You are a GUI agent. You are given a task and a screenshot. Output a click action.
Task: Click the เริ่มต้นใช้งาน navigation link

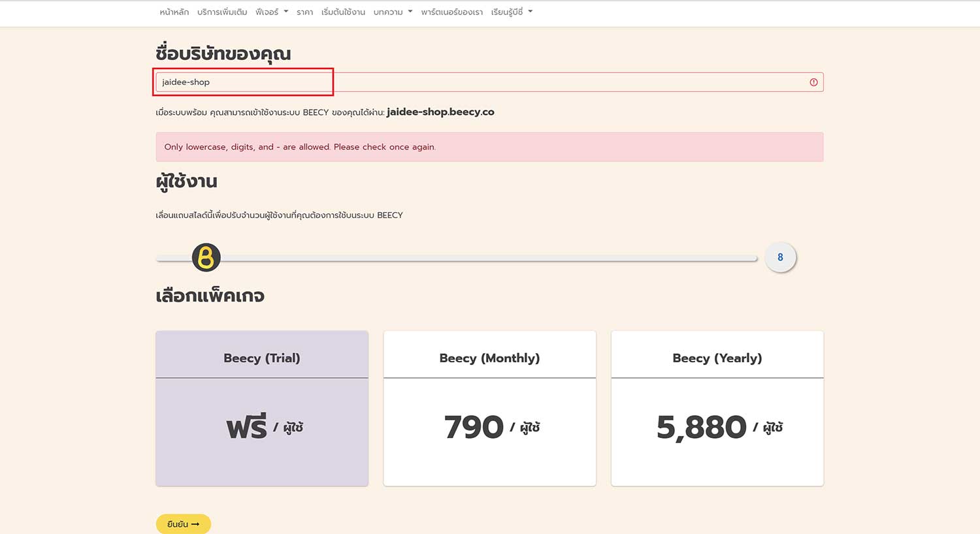(x=343, y=12)
